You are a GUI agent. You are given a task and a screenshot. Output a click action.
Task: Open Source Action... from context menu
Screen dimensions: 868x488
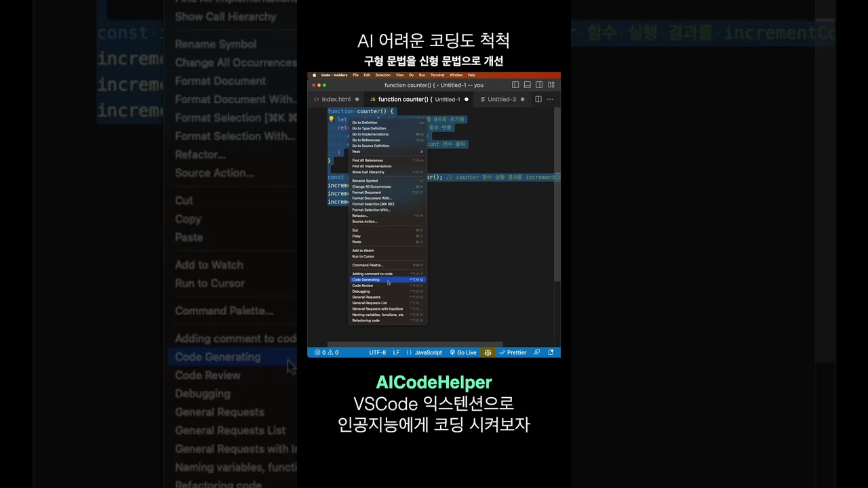click(387, 222)
